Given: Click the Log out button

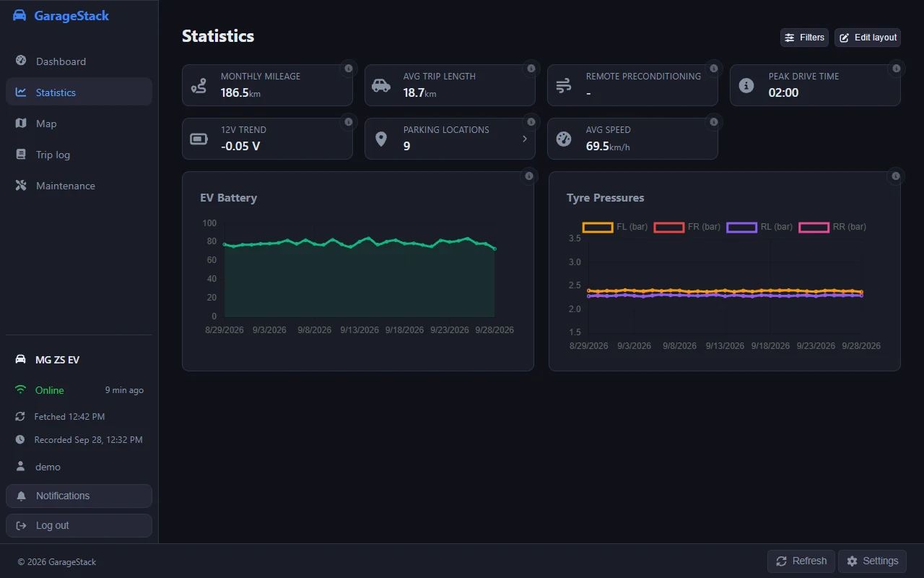Looking at the screenshot, I should point(79,525).
